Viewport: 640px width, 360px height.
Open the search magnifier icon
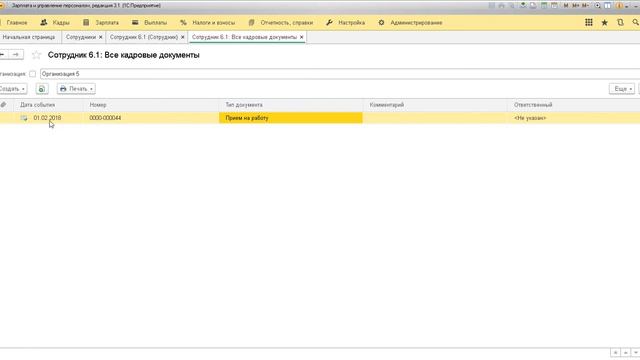pyautogui.click(x=636, y=22)
